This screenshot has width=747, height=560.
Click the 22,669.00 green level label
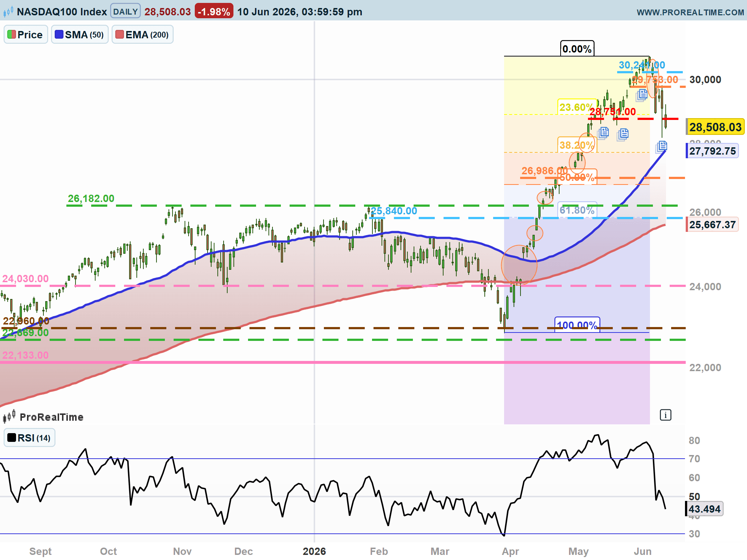26,333
